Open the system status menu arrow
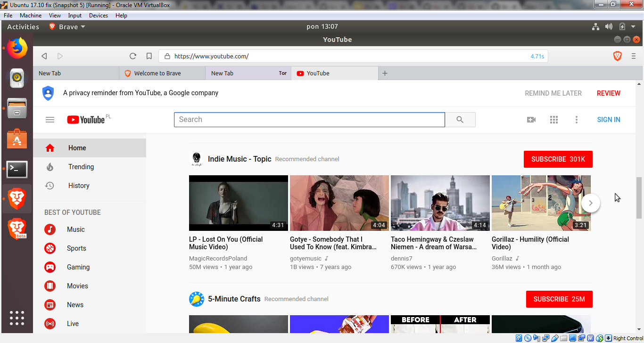 point(633,27)
